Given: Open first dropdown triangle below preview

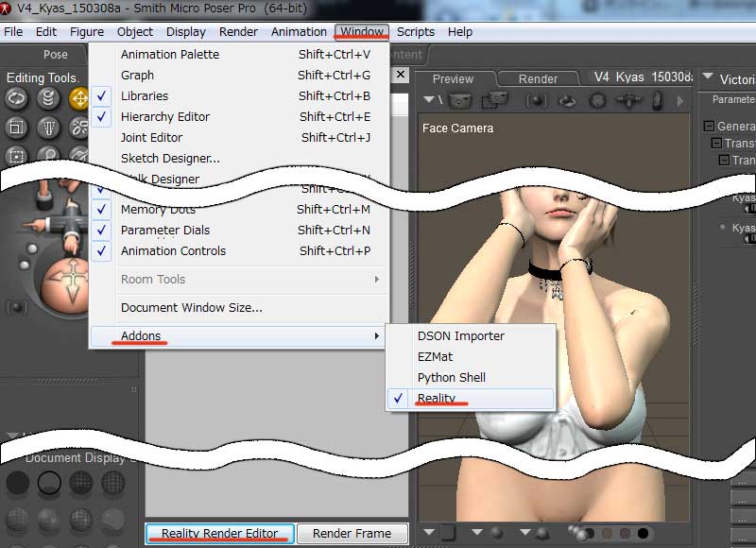Looking at the screenshot, I should tap(429, 532).
